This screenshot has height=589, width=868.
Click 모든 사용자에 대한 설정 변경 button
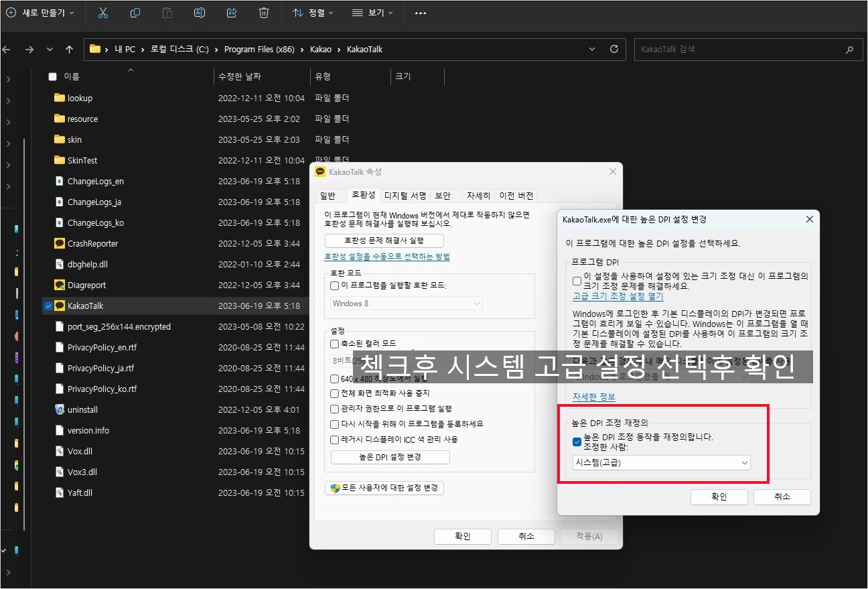click(384, 488)
